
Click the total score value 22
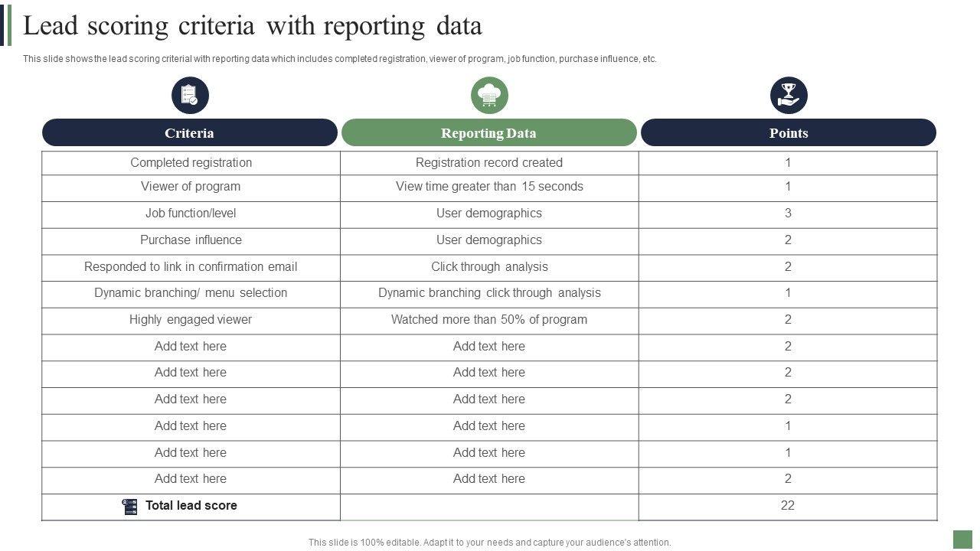point(788,506)
